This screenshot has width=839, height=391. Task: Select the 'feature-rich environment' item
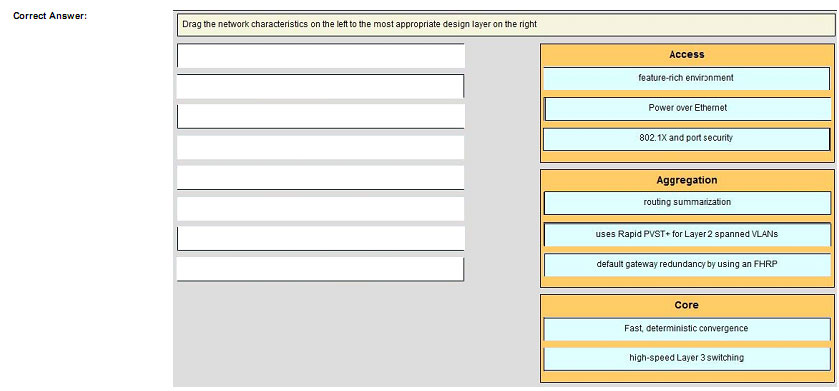point(687,78)
